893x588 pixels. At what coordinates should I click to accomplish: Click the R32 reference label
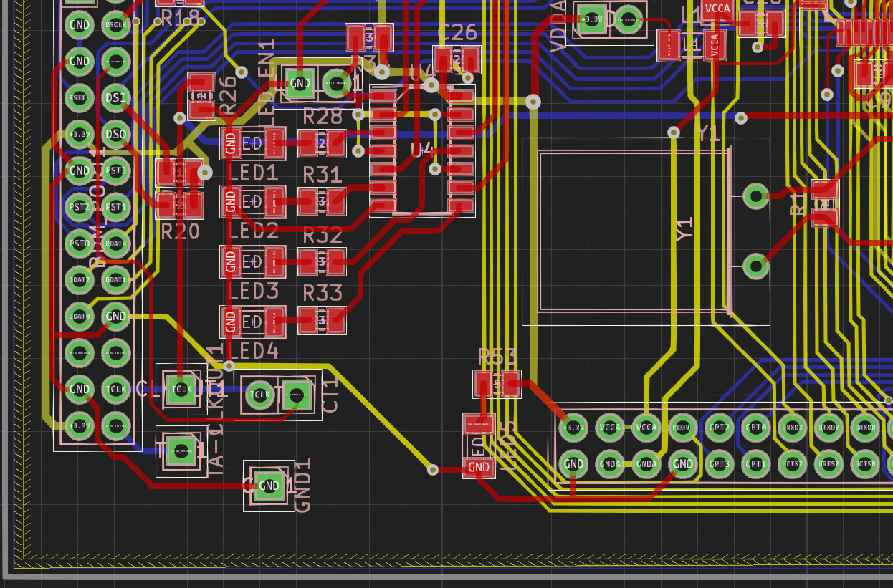pyautogui.click(x=323, y=235)
